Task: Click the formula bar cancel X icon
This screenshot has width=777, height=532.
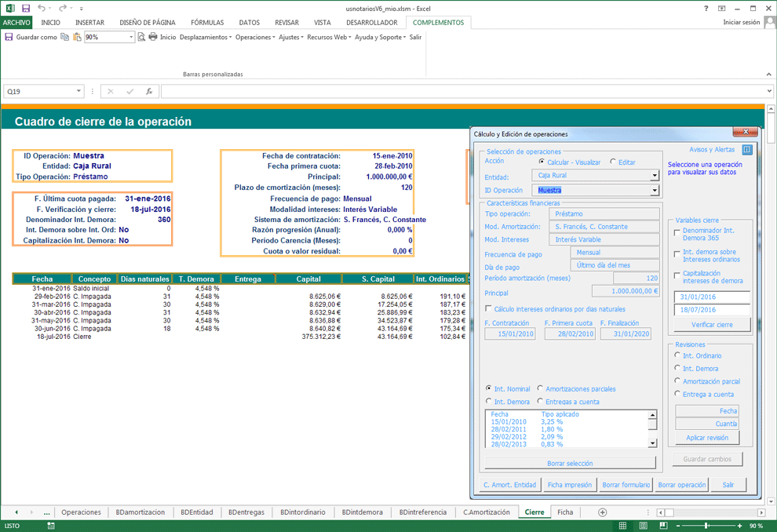Action: [x=111, y=91]
